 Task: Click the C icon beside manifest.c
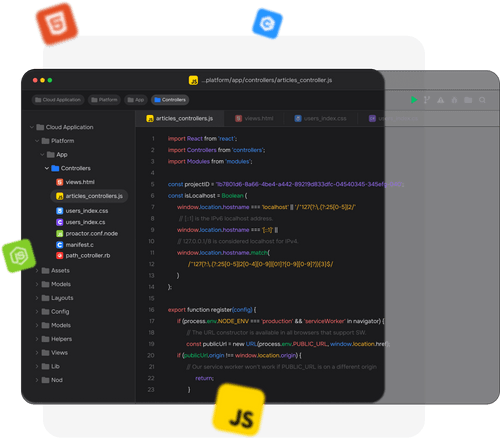pyautogui.click(x=60, y=245)
